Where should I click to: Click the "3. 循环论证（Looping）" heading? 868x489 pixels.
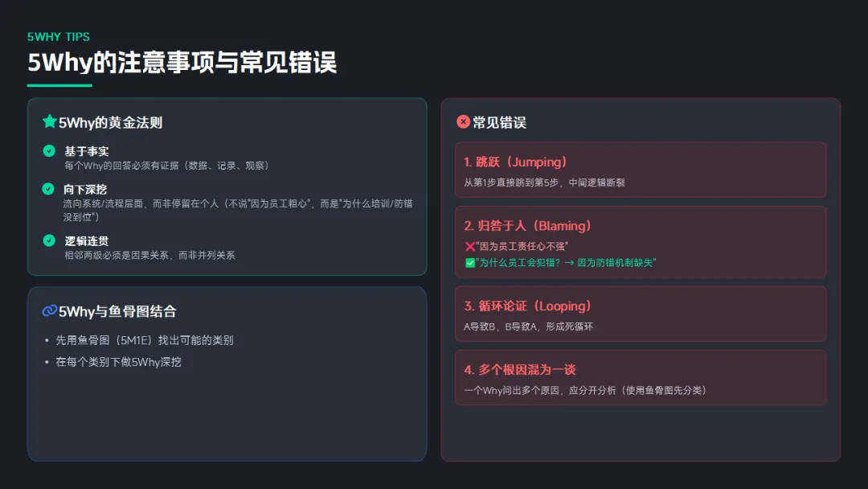tap(528, 306)
